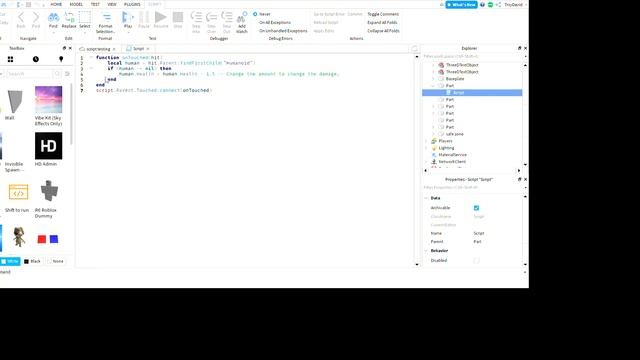Click Expand All Folds

click(x=382, y=22)
